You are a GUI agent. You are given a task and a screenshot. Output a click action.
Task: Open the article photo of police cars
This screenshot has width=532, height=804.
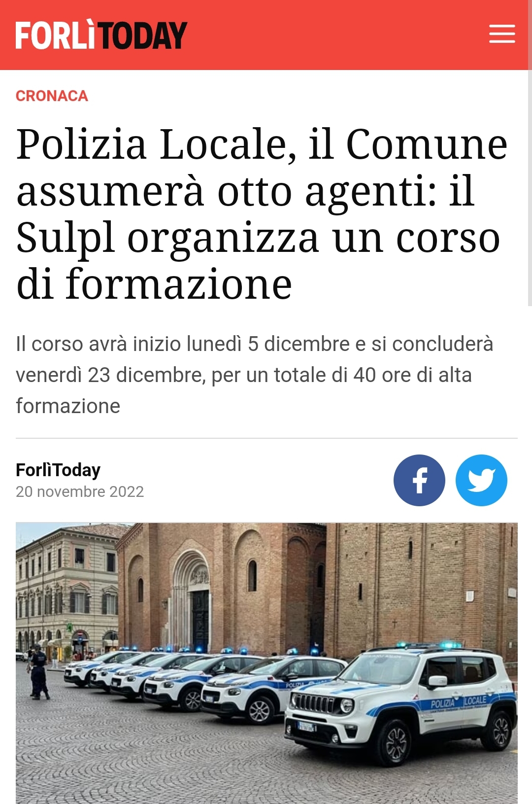click(x=266, y=663)
